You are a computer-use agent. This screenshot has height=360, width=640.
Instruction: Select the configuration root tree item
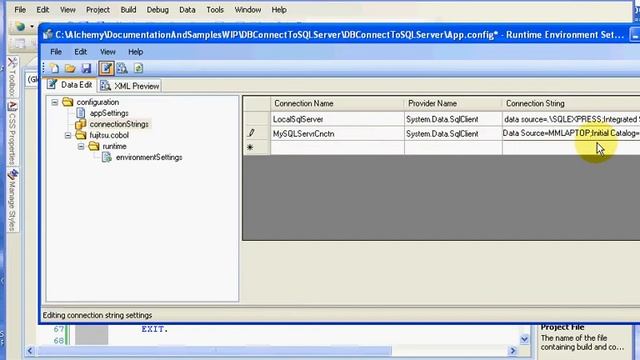tap(98, 102)
